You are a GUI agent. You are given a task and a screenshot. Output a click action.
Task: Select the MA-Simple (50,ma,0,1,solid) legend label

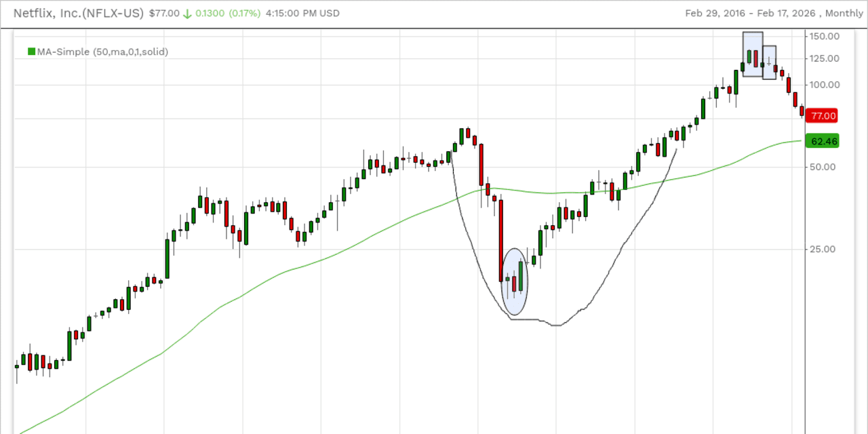click(x=102, y=52)
